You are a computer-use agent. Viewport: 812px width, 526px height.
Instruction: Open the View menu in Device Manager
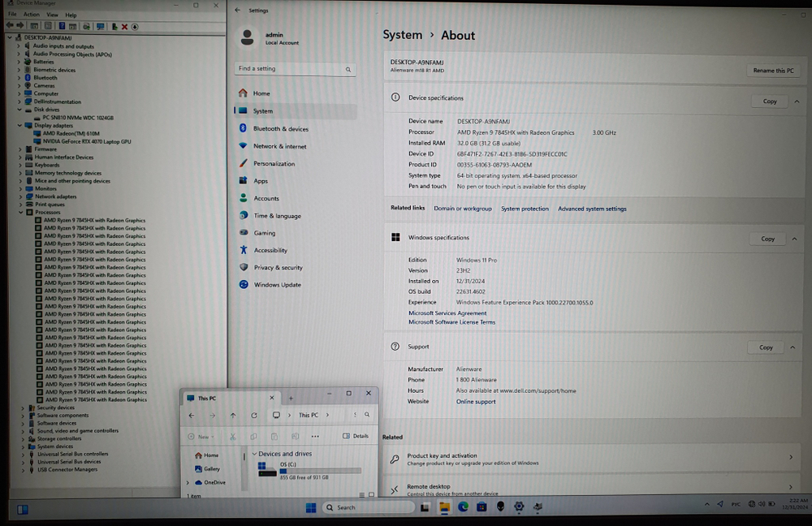pyautogui.click(x=52, y=15)
